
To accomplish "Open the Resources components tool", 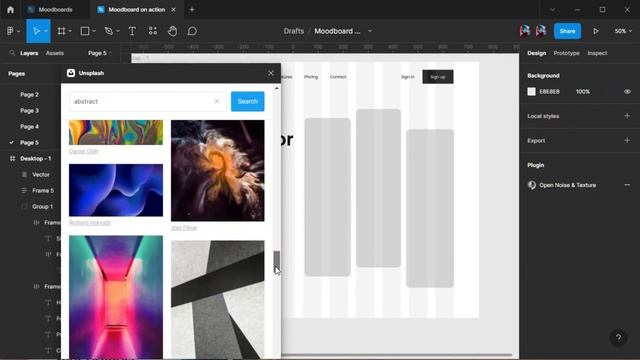I will pos(153,31).
